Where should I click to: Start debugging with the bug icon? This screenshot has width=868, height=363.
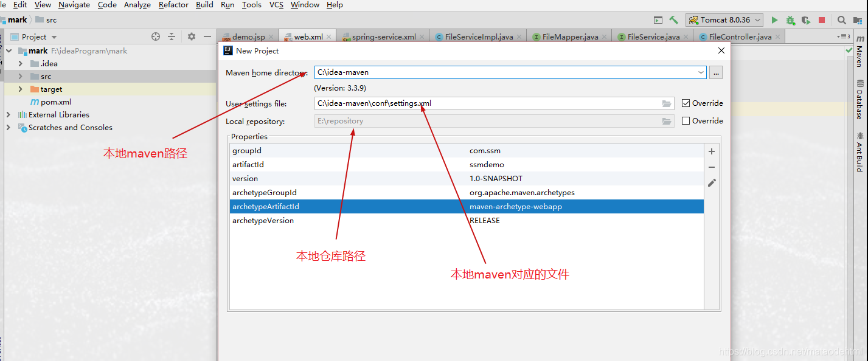coord(790,20)
